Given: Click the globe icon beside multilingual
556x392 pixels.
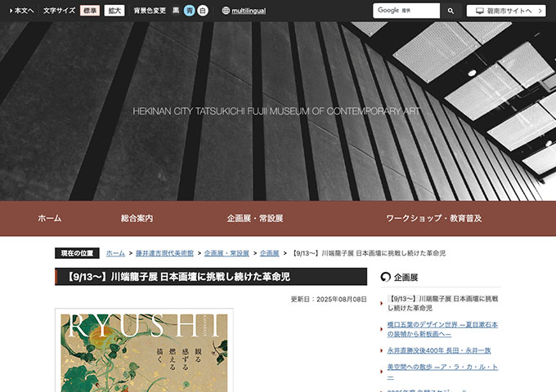Looking at the screenshot, I should coord(226,11).
